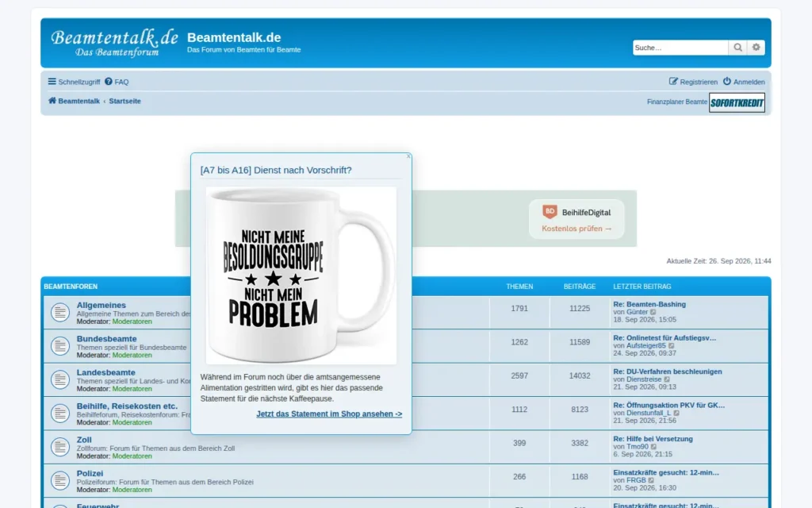Click Registrieren link

693,82
